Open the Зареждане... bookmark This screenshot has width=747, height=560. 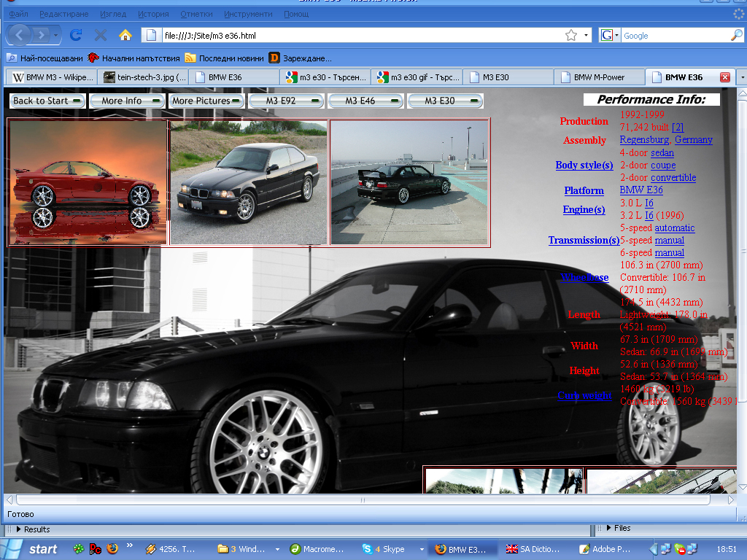(301, 58)
